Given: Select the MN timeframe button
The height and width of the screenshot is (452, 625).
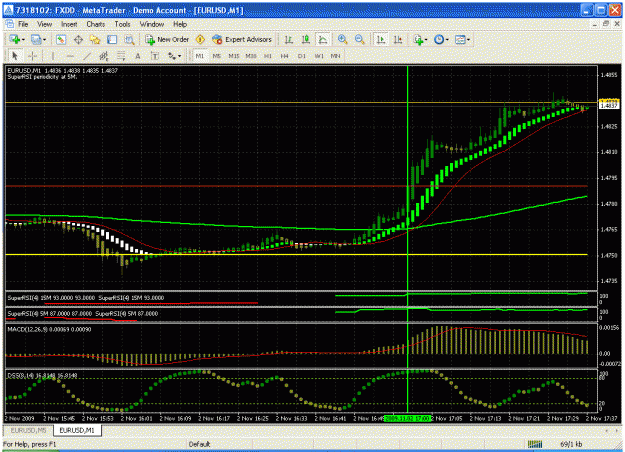Looking at the screenshot, I should [x=336, y=56].
